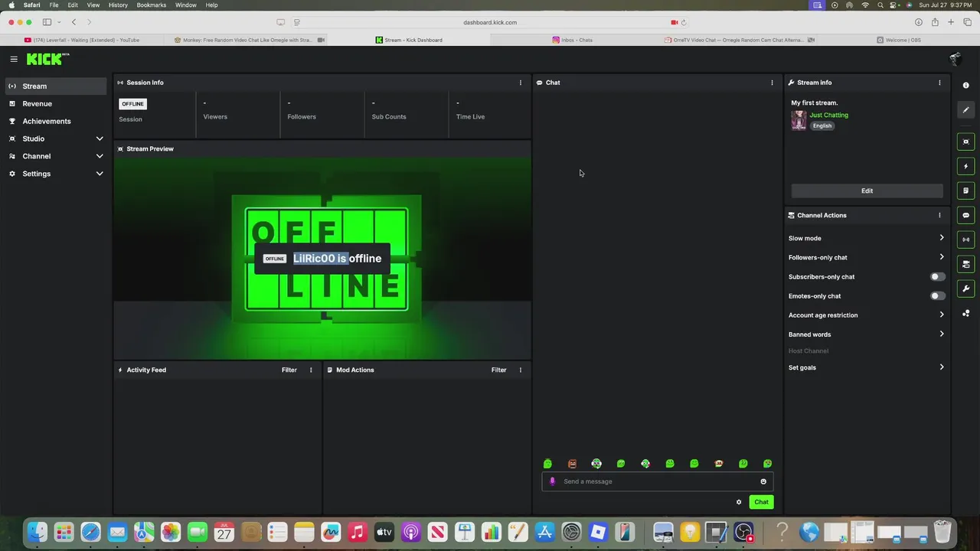The width and height of the screenshot is (980, 551).
Task: Open Mod Actions Filter dropdown
Action: point(498,370)
